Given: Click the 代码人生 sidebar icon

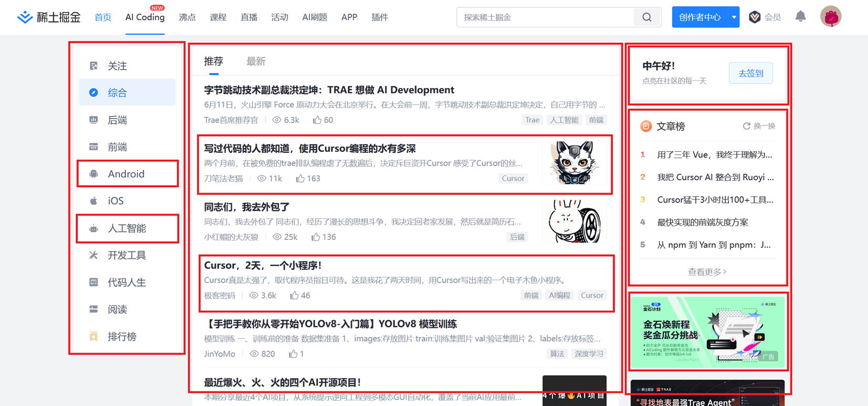Looking at the screenshot, I should (94, 283).
